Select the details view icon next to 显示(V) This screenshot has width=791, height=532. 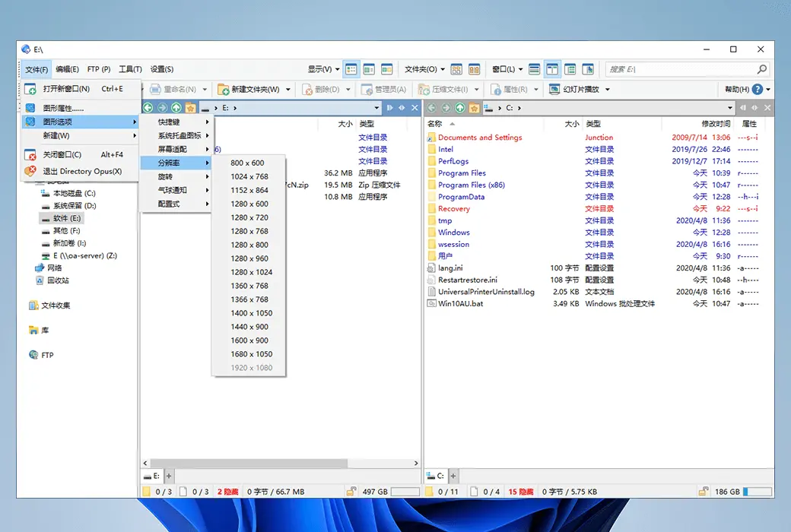[x=351, y=68]
